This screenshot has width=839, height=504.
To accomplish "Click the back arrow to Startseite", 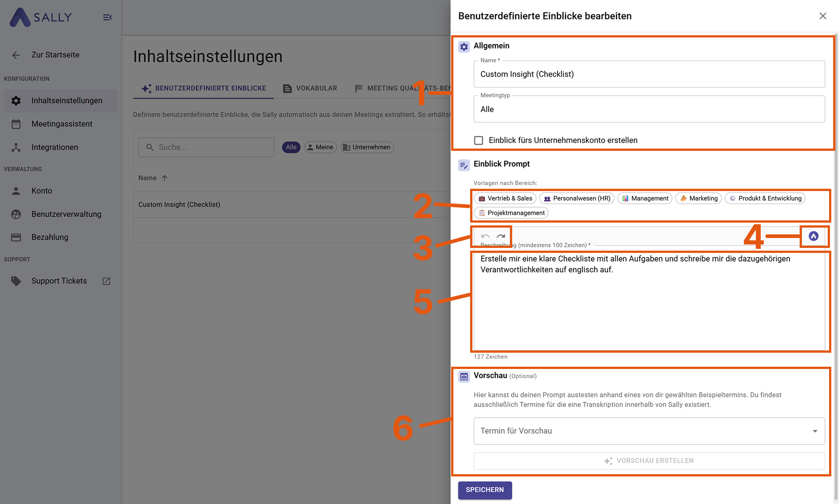I will (x=16, y=55).
